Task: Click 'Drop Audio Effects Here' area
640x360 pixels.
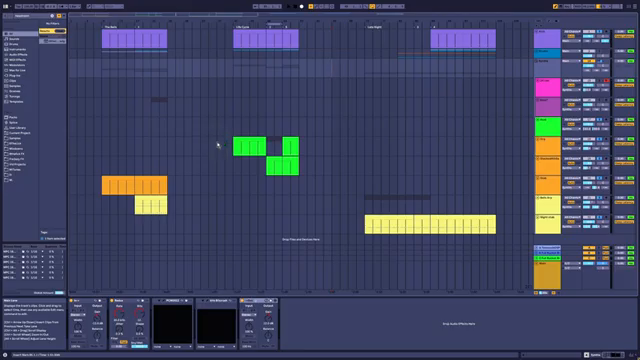Action: (459, 324)
